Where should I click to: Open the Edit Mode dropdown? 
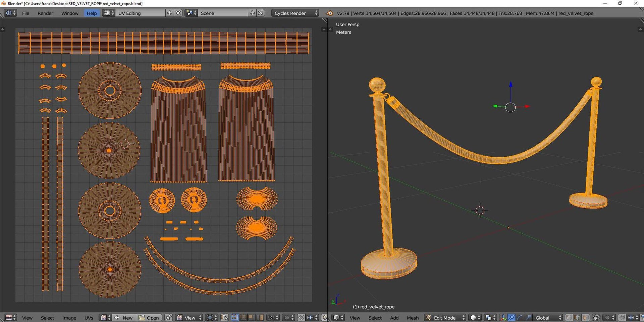tap(445, 318)
